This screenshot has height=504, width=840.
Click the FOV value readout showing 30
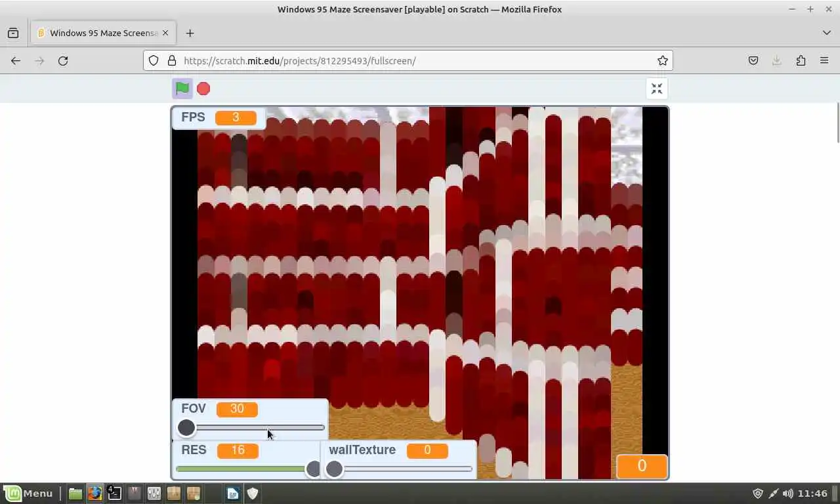[x=237, y=409]
